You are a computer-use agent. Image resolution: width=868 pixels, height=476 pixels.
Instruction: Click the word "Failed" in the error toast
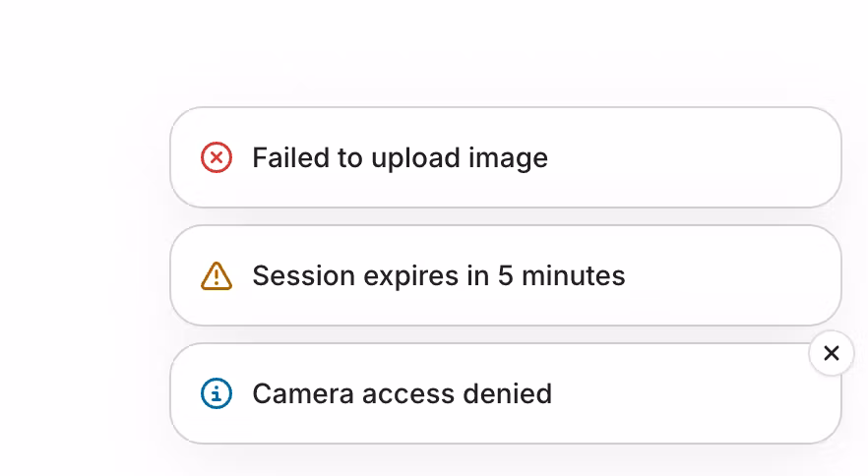click(290, 157)
